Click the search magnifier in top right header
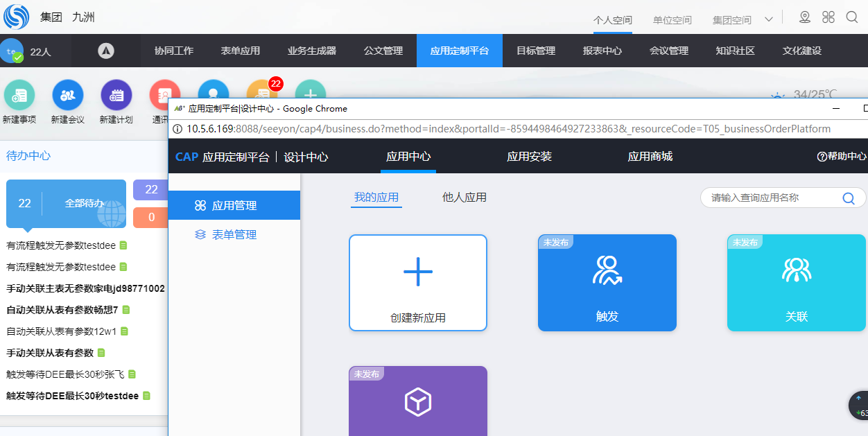Screen dimensions: 868x436 tap(852, 17)
